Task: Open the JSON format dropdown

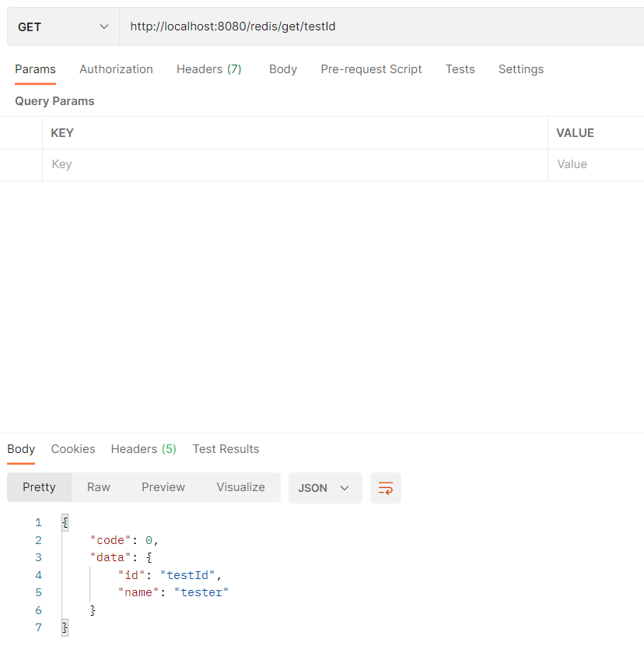Action: click(x=325, y=486)
